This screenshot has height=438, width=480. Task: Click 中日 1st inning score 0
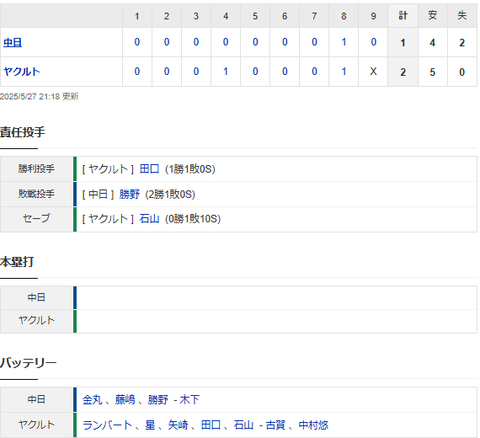click(x=137, y=42)
